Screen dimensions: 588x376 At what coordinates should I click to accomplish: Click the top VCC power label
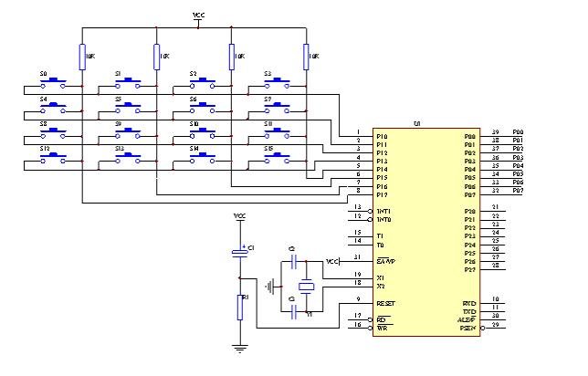click(x=199, y=16)
